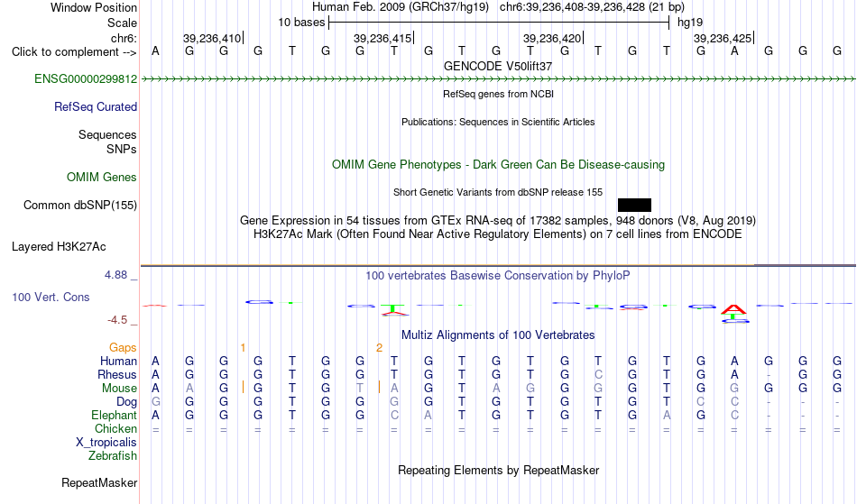The height and width of the screenshot is (504, 857).
Task: Click 'Short Genetic Variants from dbSNP release 155'
Action: [x=498, y=192]
